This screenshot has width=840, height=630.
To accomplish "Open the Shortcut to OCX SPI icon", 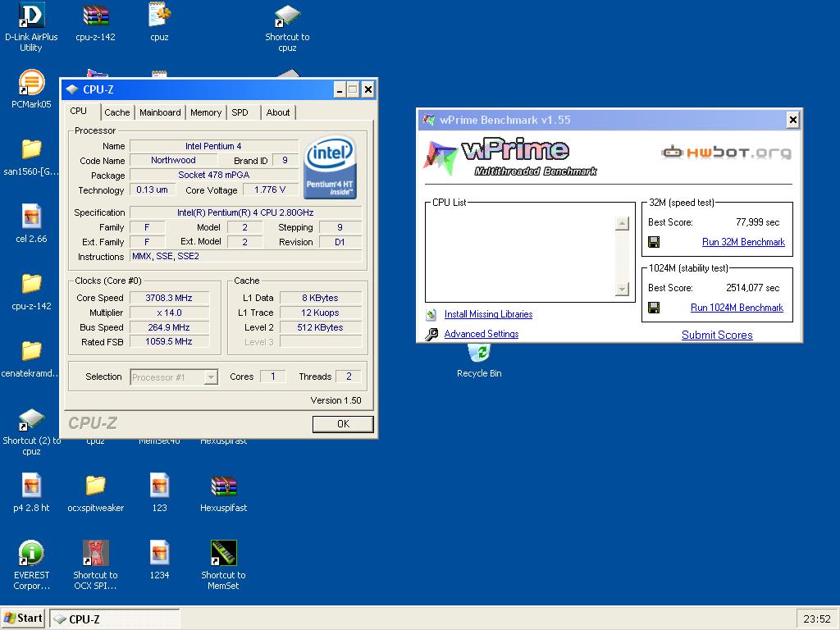I will pos(95,554).
